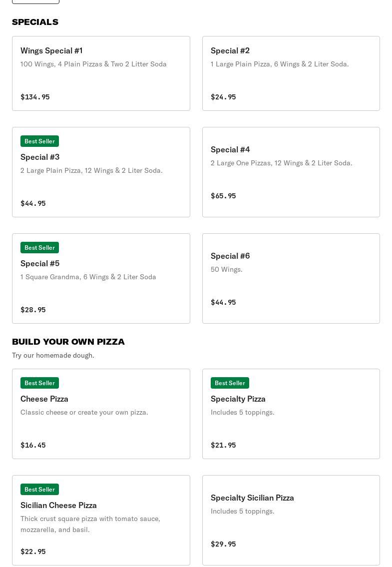Click Best Seller badge on Special #5
This screenshot has height=567, width=392.
click(x=39, y=248)
